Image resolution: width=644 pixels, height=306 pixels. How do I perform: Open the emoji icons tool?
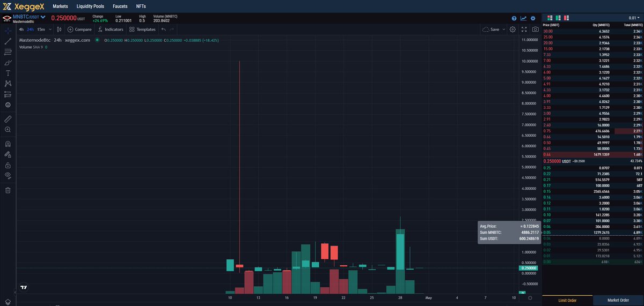pos(8,105)
